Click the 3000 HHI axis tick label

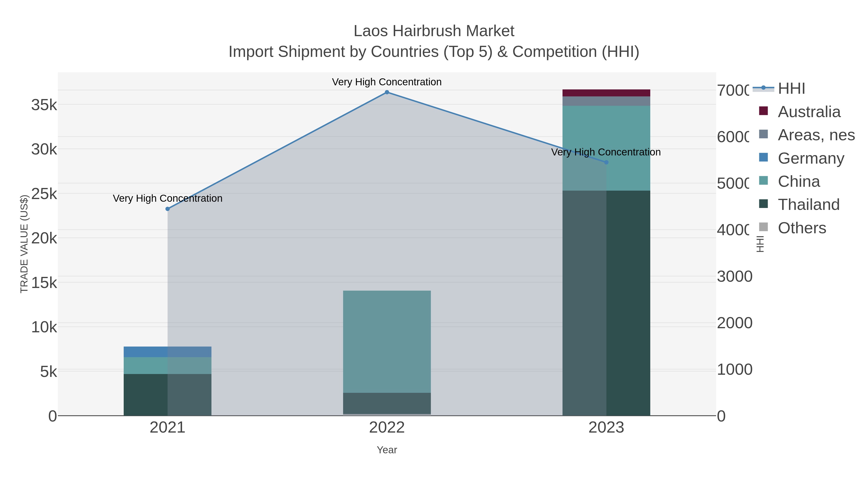point(735,276)
